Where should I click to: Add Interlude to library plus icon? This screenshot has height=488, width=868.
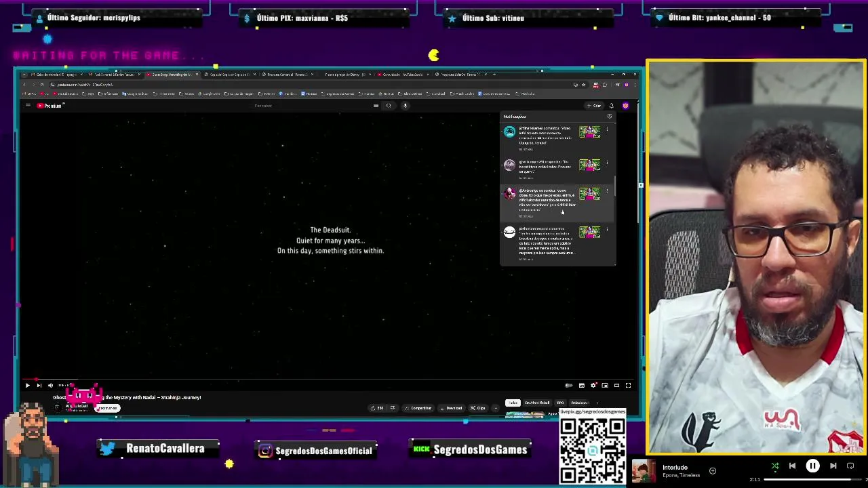(713, 470)
